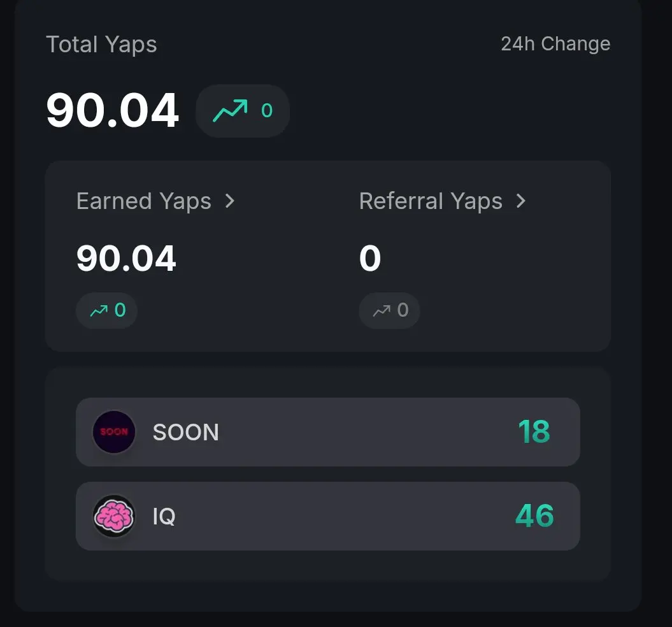This screenshot has width=672, height=627.
Task: Click the SOON score value 18
Action: click(x=534, y=431)
